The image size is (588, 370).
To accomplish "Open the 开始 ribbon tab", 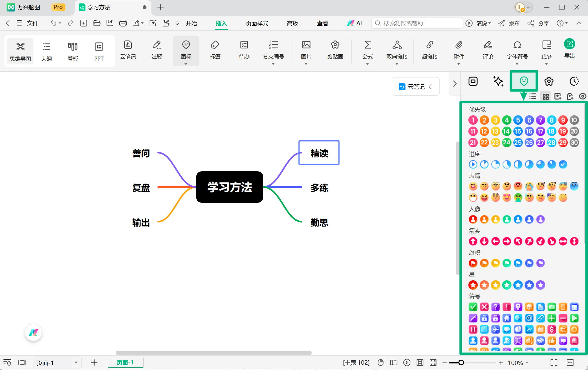I will pos(191,23).
